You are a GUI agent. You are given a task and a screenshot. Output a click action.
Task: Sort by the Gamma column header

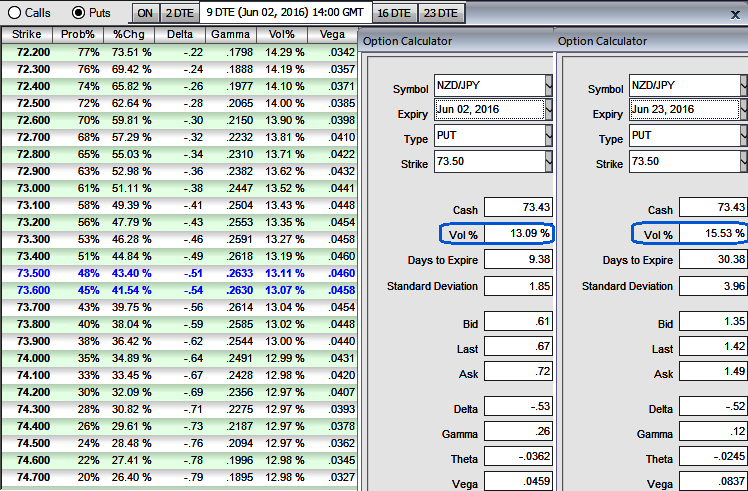pos(231,34)
